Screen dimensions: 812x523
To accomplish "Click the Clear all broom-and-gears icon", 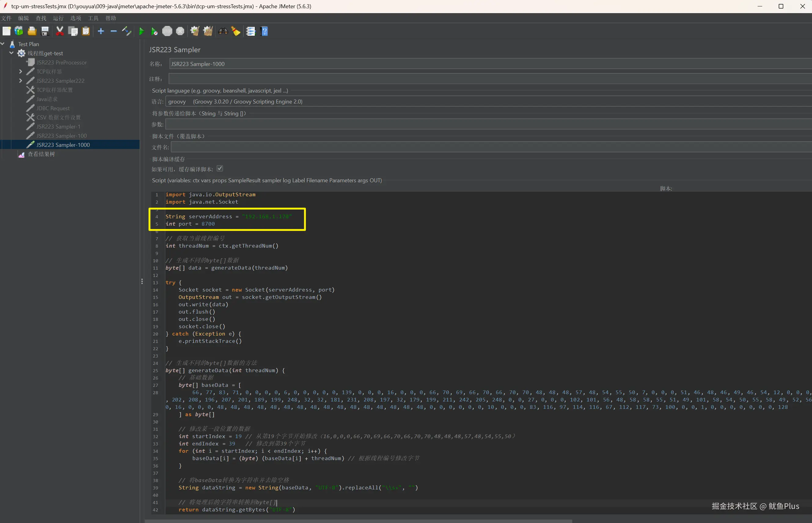I will pyautogui.click(x=208, y=31).
